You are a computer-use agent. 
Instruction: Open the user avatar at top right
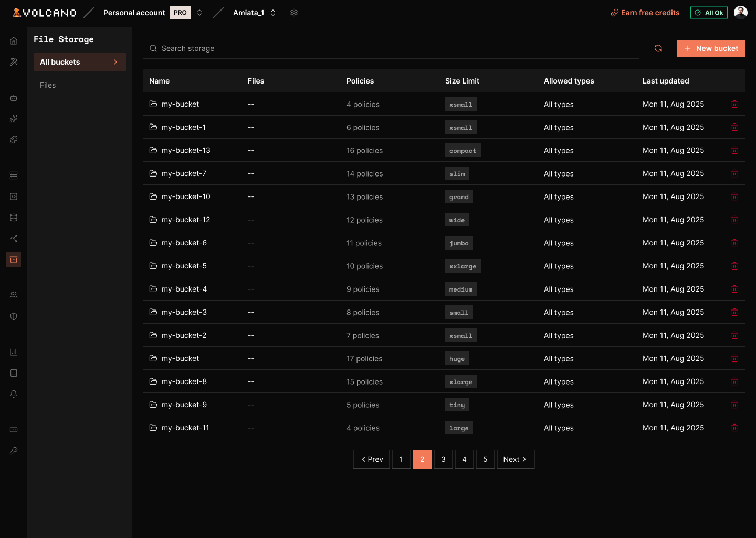tap(741, 13)
